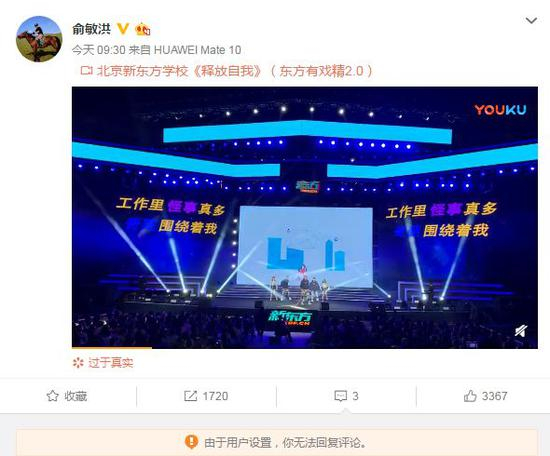Like the post with thumbs-up 3367
Screen dimensions: 550x456
coord(485,396)
